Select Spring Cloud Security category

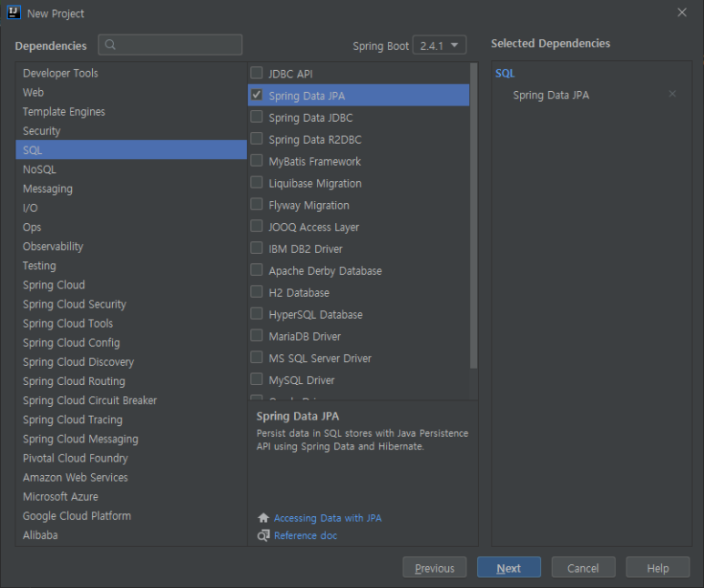(x=131, y=304)
